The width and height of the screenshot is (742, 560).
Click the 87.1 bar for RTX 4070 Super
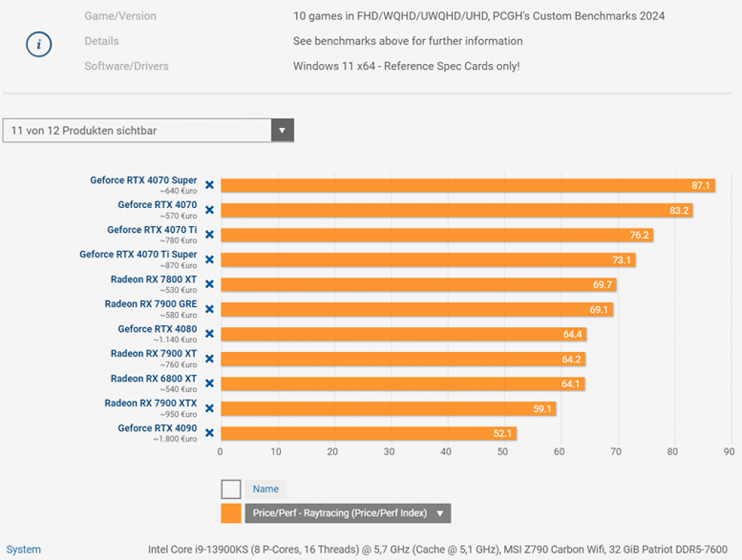tap(468, 185)
